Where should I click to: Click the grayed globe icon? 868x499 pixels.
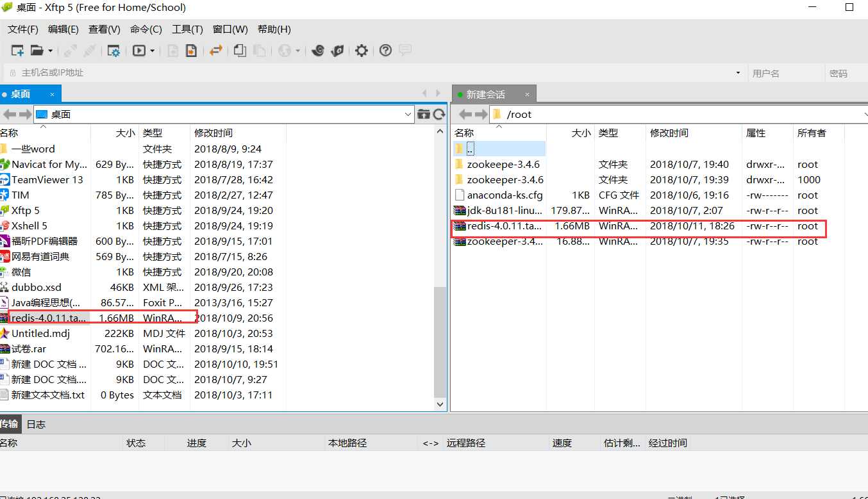285,51
